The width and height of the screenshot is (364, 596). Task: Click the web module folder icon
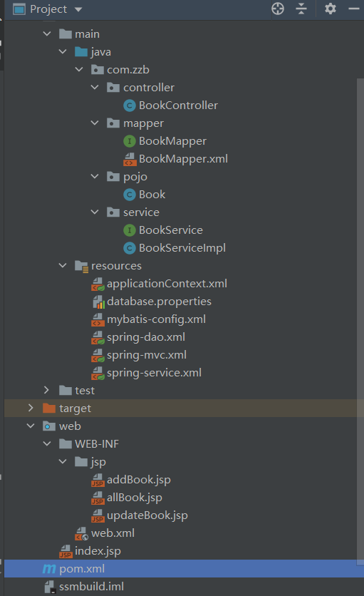[x=49, y=426]
